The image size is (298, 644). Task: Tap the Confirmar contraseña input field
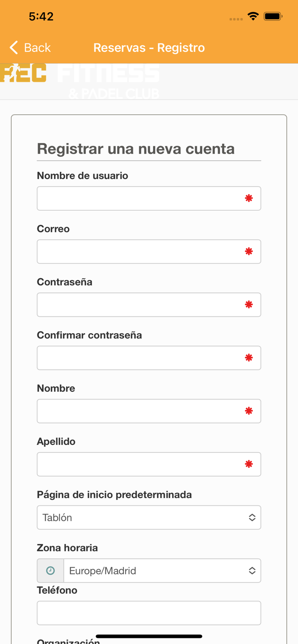coord(149,358)
